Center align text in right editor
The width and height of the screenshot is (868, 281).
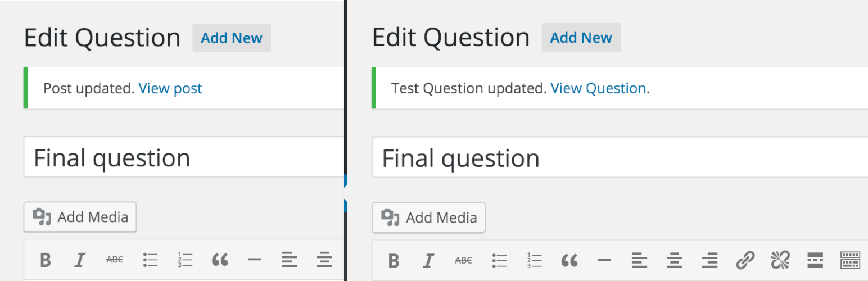click(675, 260)
